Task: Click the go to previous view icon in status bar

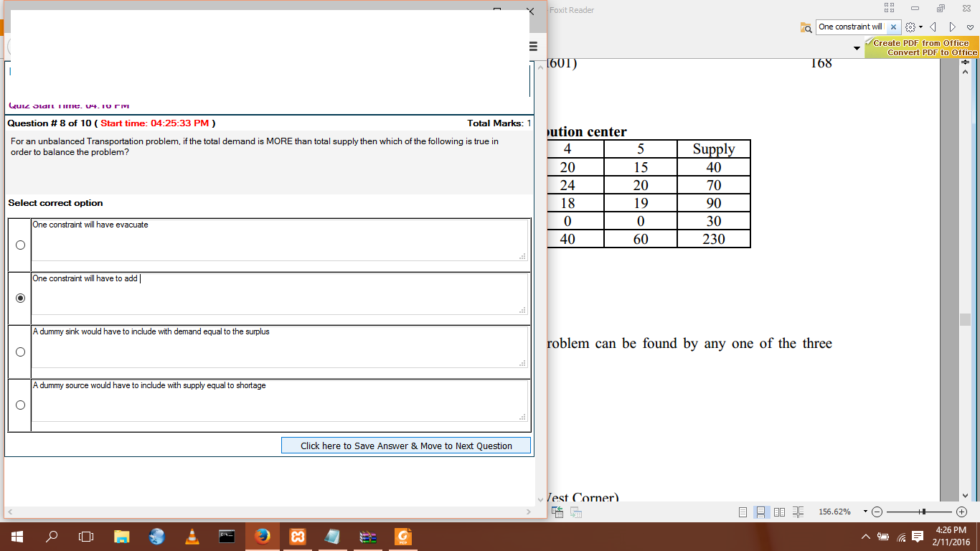Action: [557, 512]
